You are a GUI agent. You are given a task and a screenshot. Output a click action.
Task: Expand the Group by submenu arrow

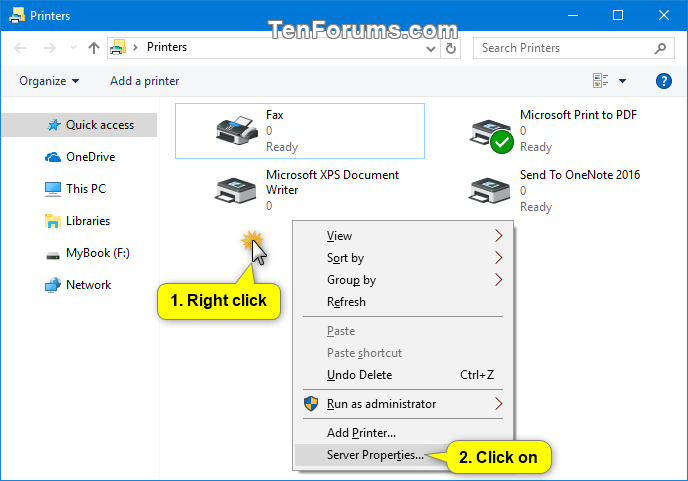(x=498, y=280)
